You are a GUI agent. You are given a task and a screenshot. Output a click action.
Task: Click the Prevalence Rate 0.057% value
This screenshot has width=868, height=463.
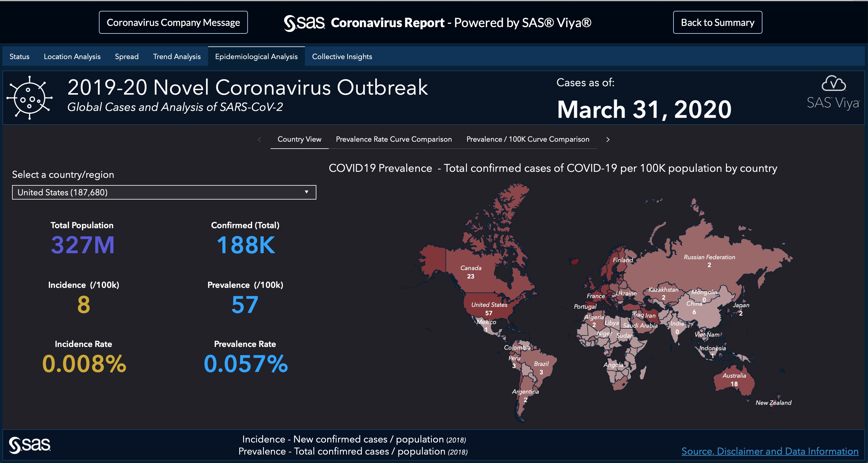coord(246,364)
